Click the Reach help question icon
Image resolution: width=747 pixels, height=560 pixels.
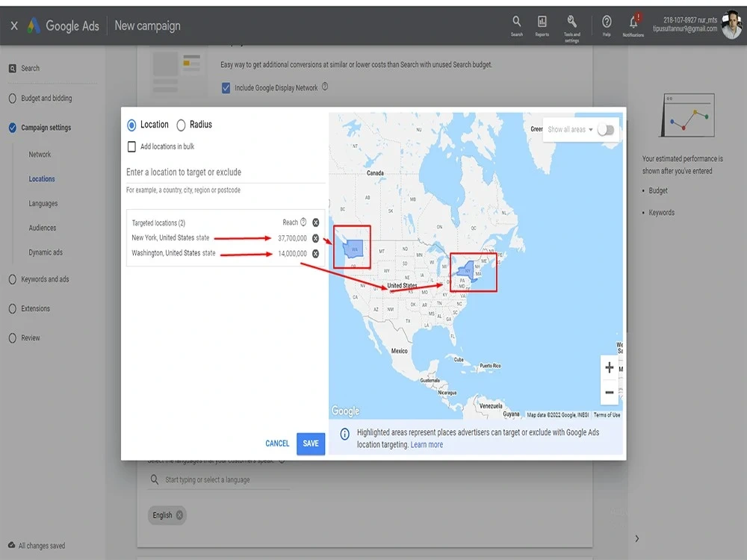(303, 223)
